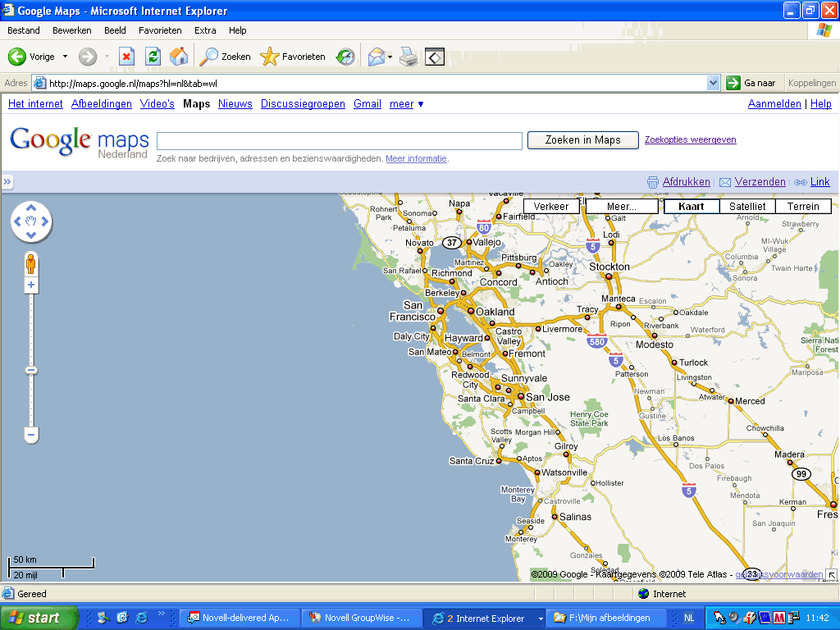Follow the Meer informatie link

tap(416, 158)
